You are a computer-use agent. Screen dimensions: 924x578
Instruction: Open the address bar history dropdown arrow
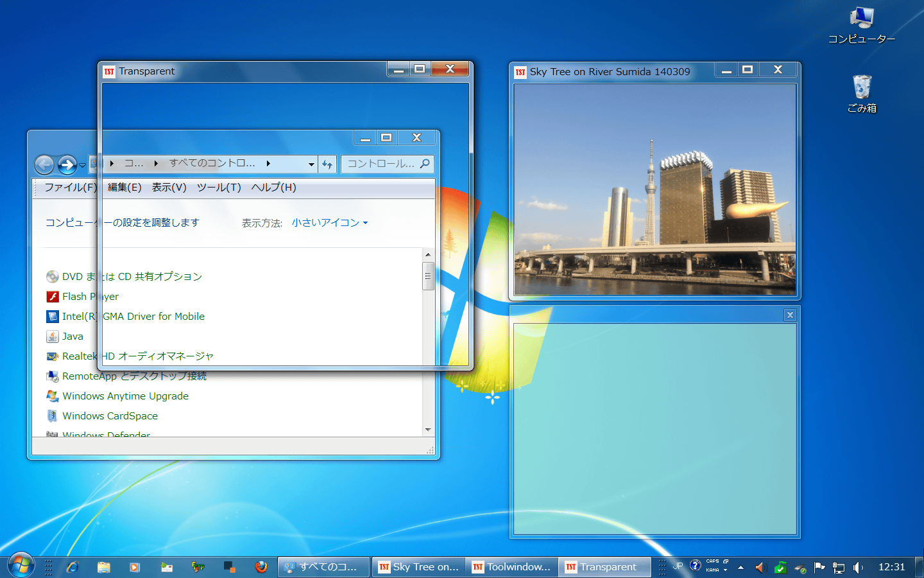click(x=311, y=164)
